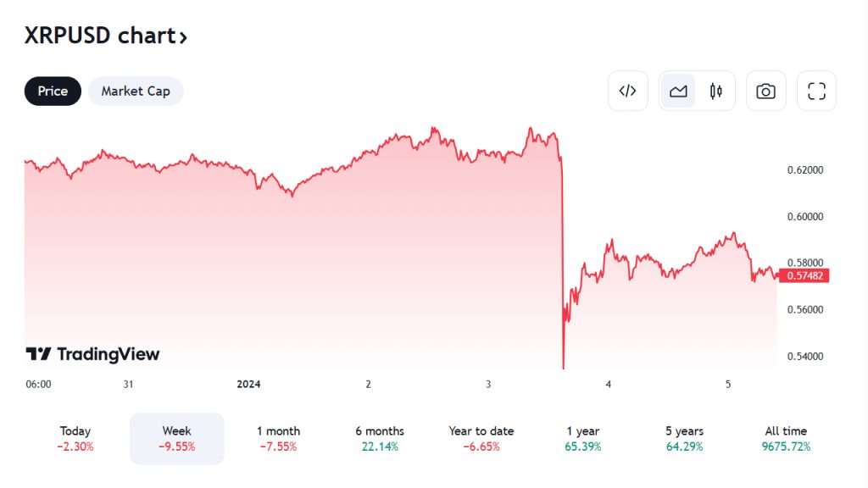Click the 0.57482 current price label

803,275
